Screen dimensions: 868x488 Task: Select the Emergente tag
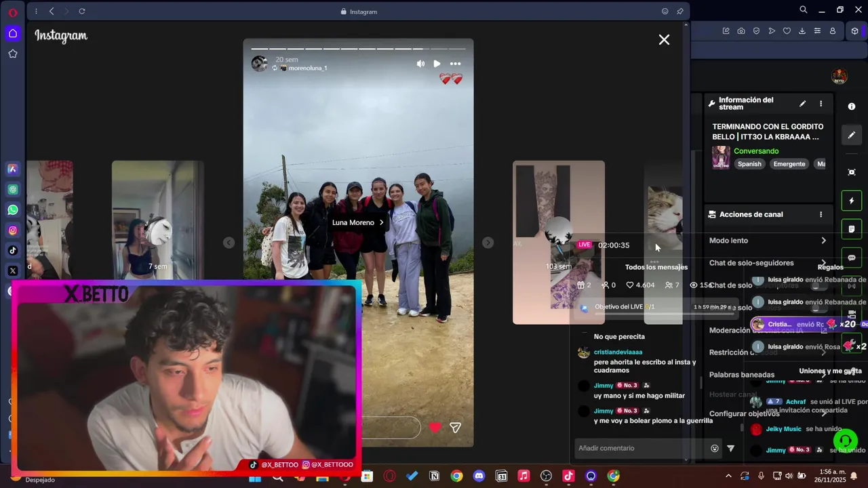point(789,164)
